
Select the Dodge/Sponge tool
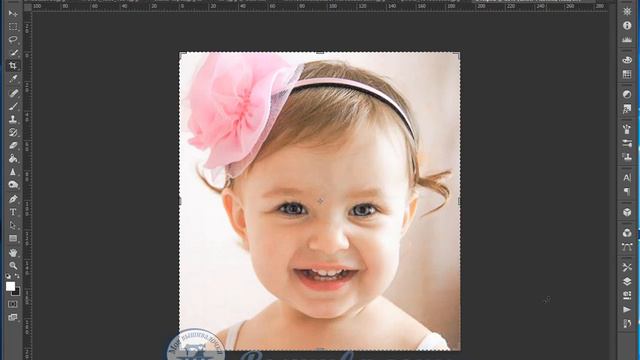click(13, 185)
